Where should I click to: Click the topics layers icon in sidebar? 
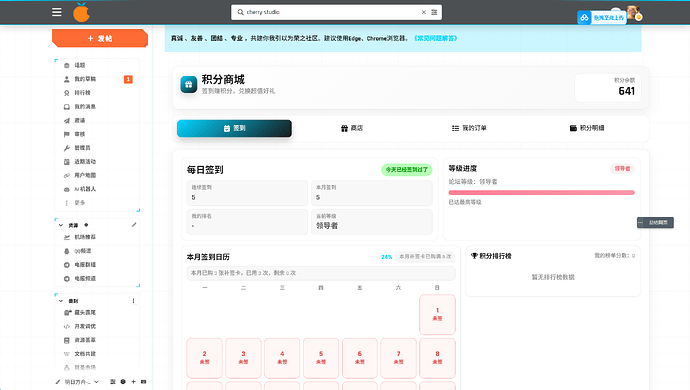[x=66, y=65]
